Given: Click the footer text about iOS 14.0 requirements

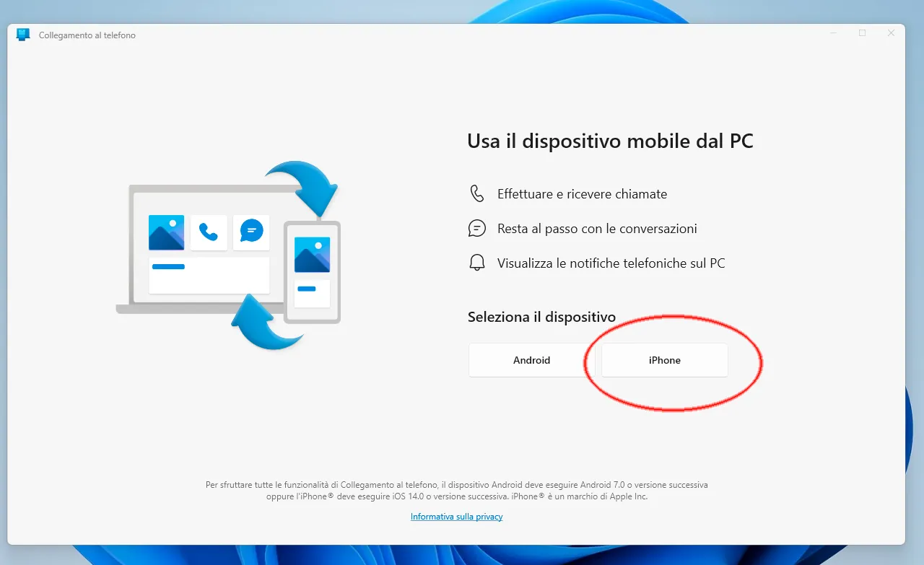Looking at the screenshot, I should click(456, 491).
